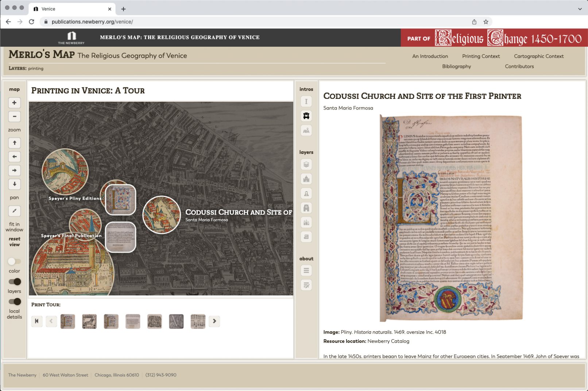This screenshot has height=391, width=588.
Task: Pan the map to the right
Action: tap(14, 170)
